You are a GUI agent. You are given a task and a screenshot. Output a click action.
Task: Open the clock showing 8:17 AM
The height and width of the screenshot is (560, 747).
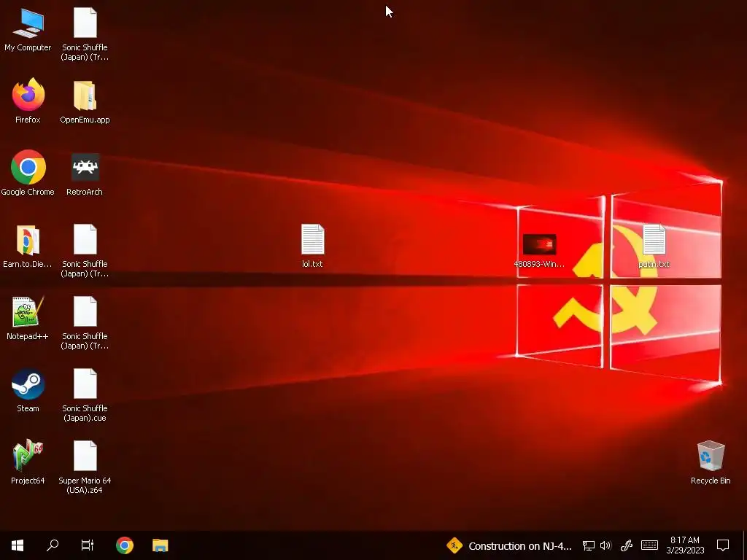[x=685, y=545]
